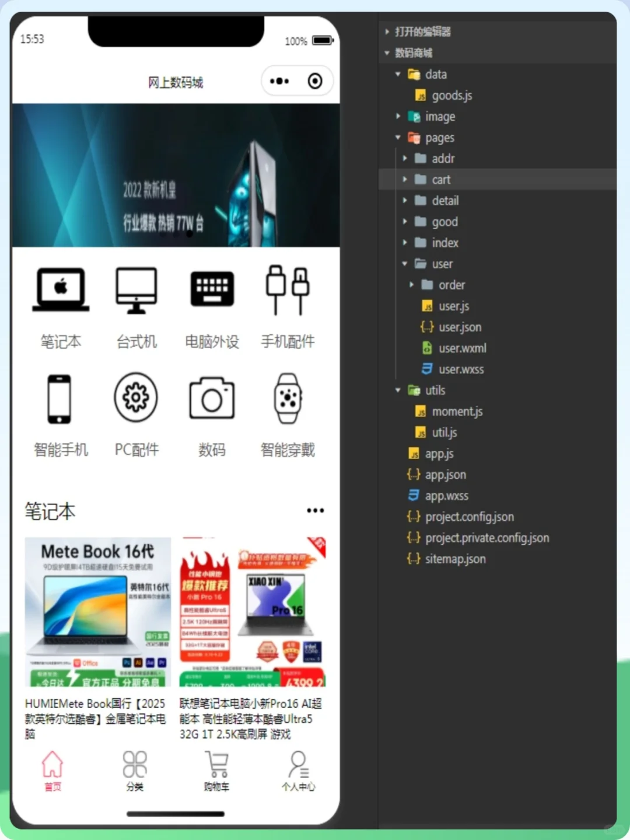Tap the mini program close circle button
This screenshot has height=840, width=630.
tap(315, 81)
